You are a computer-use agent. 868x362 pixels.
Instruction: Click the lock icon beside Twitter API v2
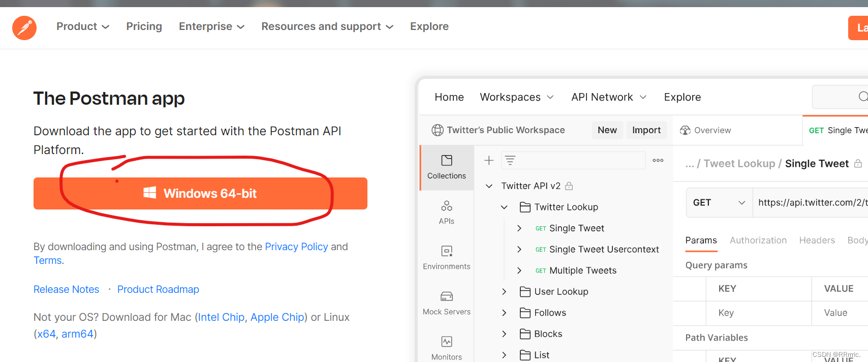(569, 186)
